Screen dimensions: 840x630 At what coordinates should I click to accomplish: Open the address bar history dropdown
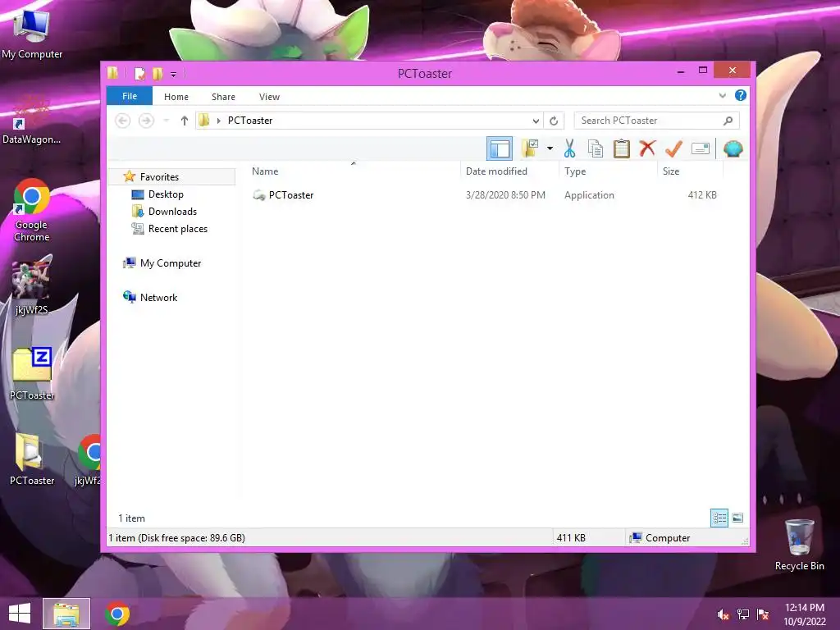(x=536, y=121)
